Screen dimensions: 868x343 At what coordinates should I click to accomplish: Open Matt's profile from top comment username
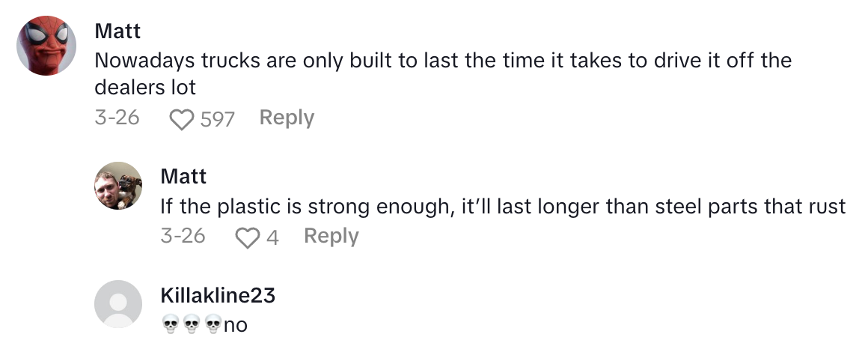[x=117, y=31]
